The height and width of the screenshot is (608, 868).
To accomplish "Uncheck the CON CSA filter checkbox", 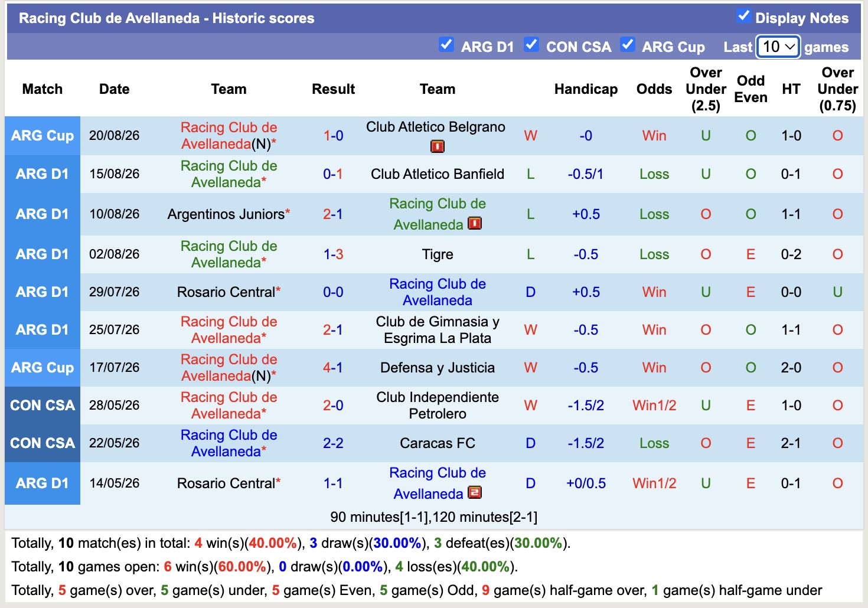I will (531, 44).
